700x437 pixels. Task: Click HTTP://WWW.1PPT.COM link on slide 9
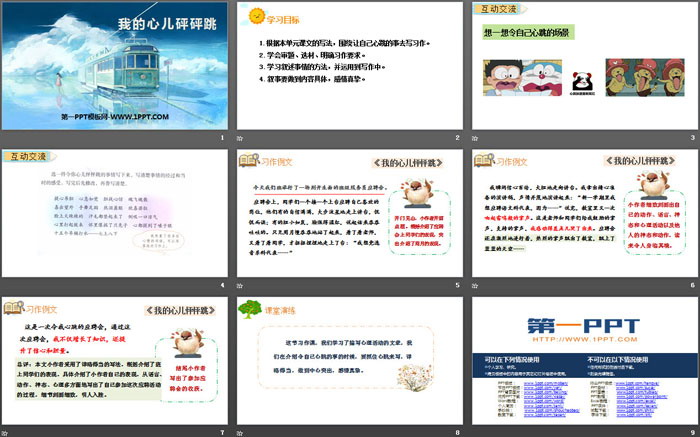[x=585, y=339]
